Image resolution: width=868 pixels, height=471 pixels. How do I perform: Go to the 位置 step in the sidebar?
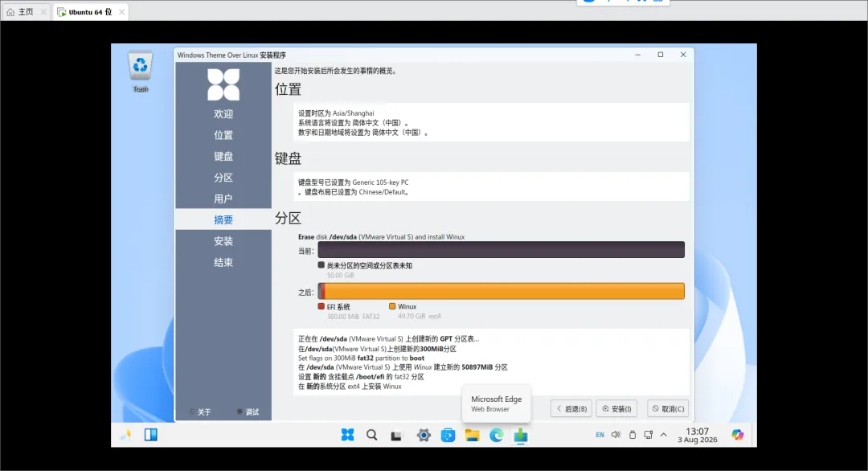click(x=223, y=135)
